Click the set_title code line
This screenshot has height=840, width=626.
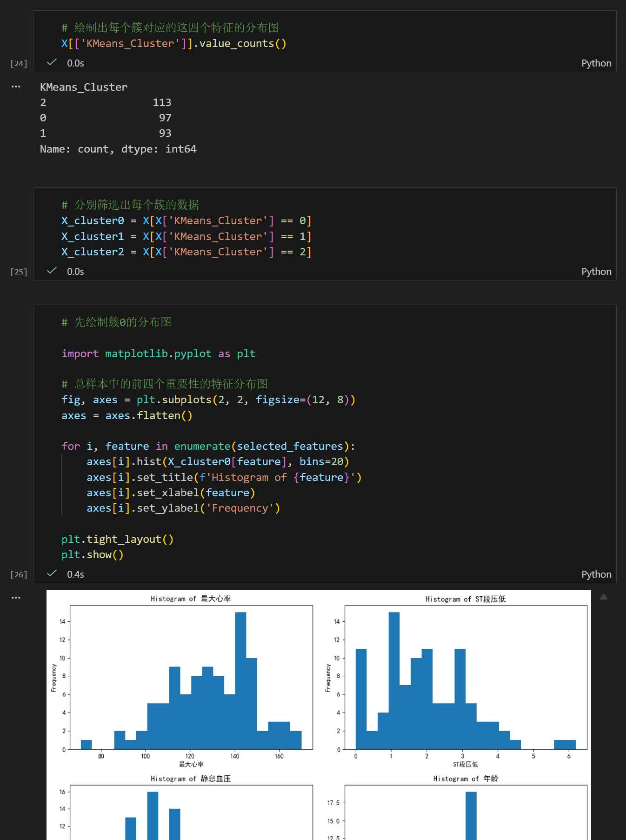[x=224, y=477]
